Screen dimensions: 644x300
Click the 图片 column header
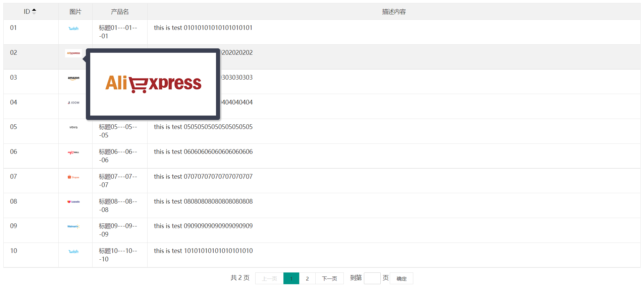[75, 11]
